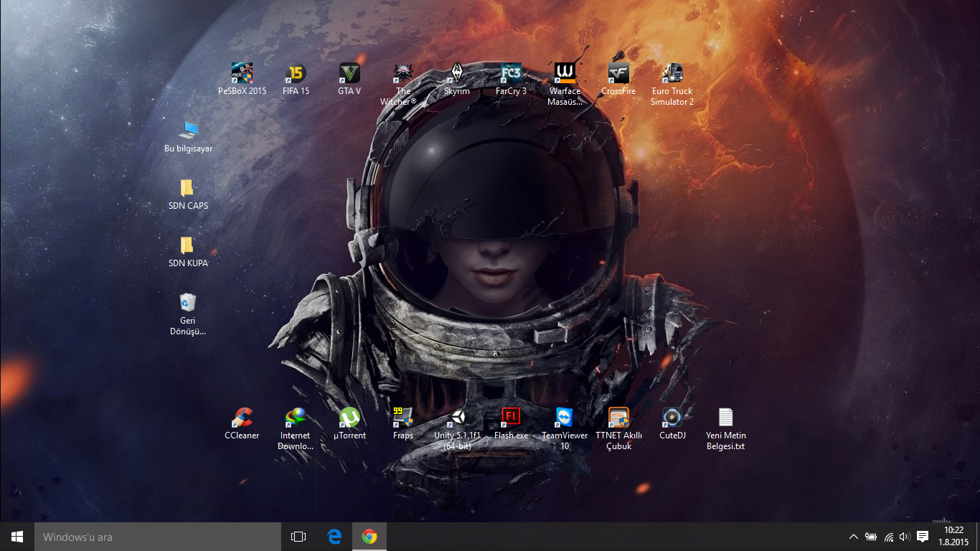Open Task View from the taskbar

point(298,537)
